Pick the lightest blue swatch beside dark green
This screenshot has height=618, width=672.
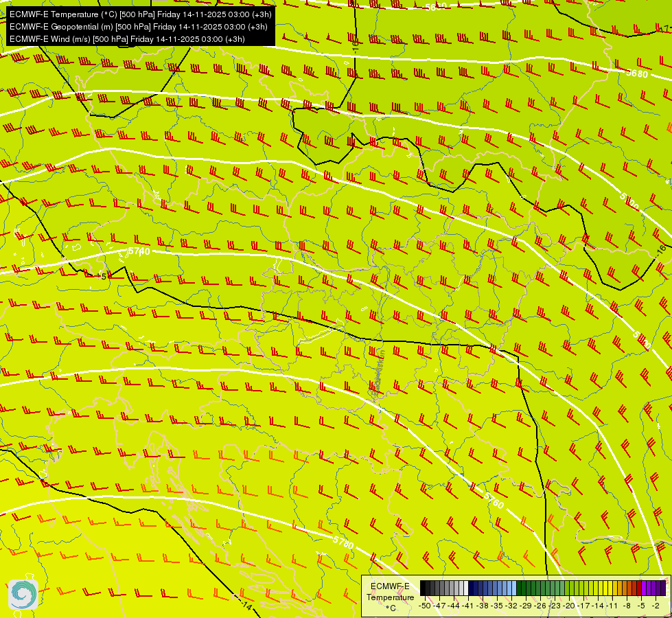coord(514,588)
